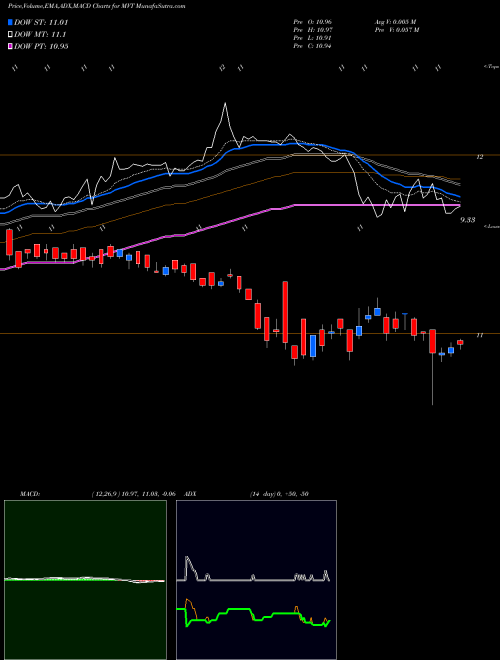Viewport: 500px width, 660px height.
Task: Click the tall blue candlestick near 11
Action: click(x=313, y=346)
